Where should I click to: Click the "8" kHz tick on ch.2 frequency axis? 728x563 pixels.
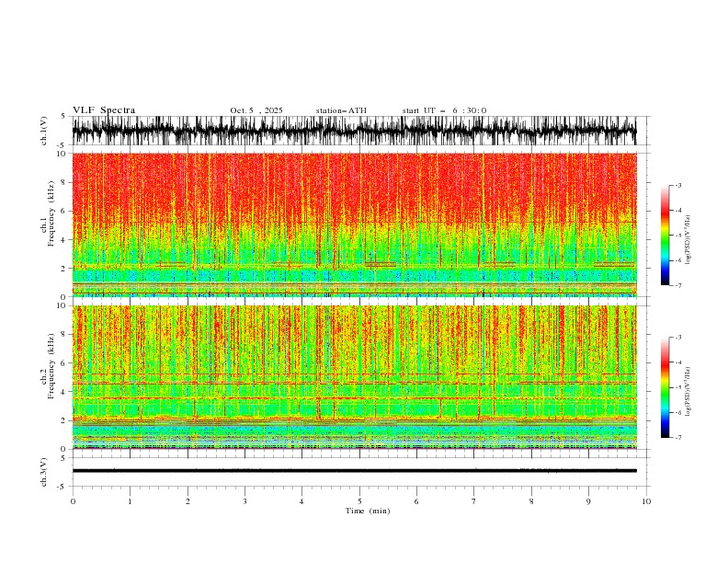click(64, 335)
